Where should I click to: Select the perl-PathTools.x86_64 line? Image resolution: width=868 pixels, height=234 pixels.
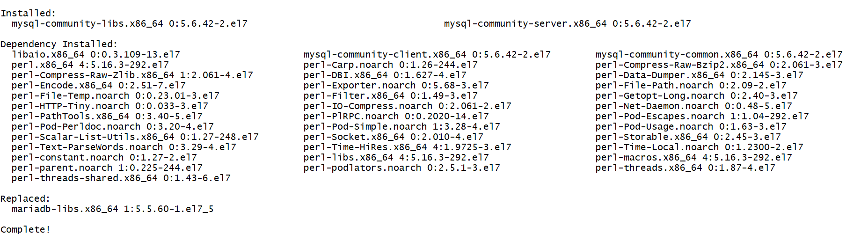(107, 117)
